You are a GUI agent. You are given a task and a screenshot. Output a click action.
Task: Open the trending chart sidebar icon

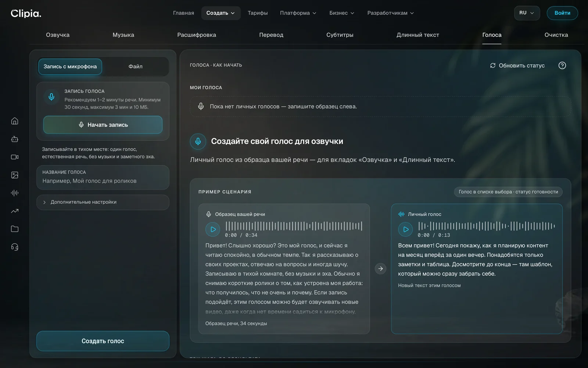[x=15, y=211]
